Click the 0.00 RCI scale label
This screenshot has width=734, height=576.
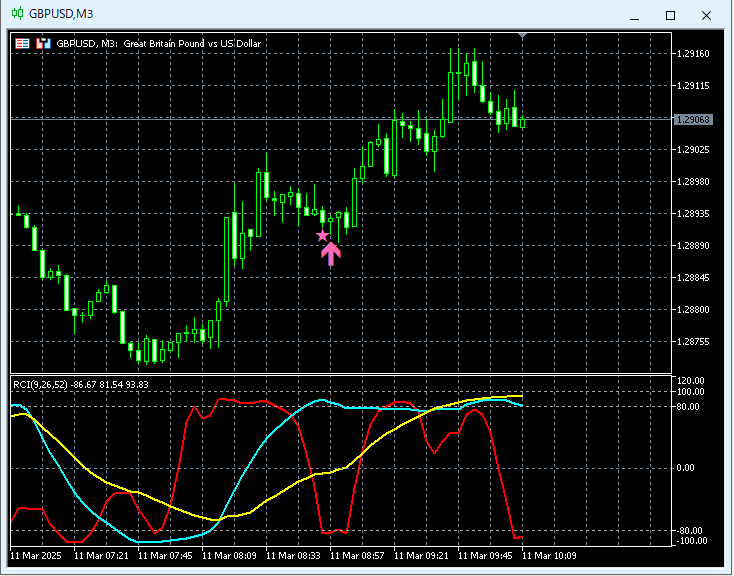[686, 468]
